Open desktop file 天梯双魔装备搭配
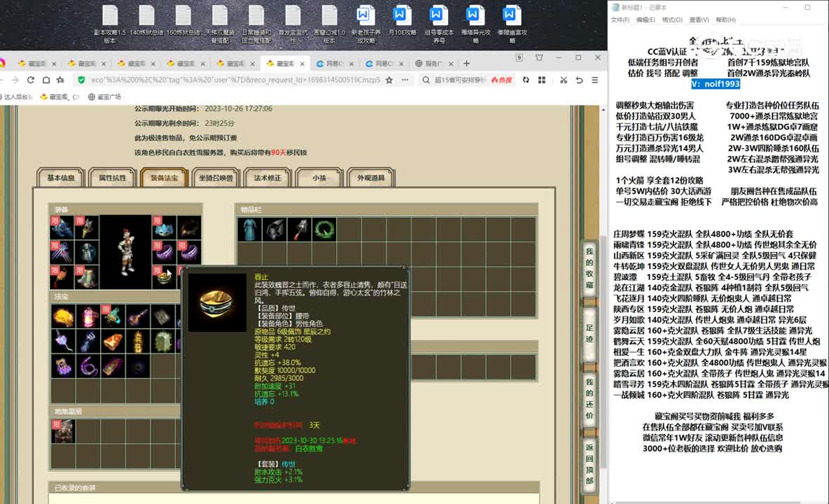 [219, 24]
